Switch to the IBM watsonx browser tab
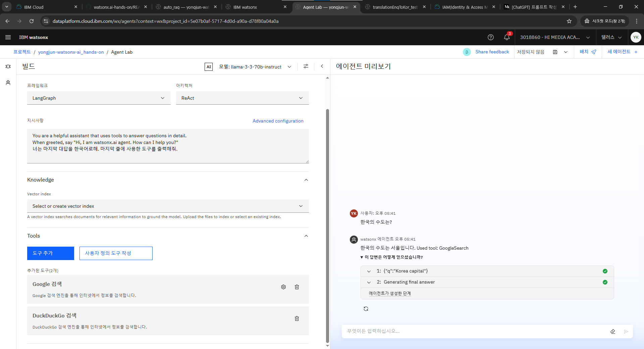Viewport: 644px width, 349px height. tap(256, 7)
